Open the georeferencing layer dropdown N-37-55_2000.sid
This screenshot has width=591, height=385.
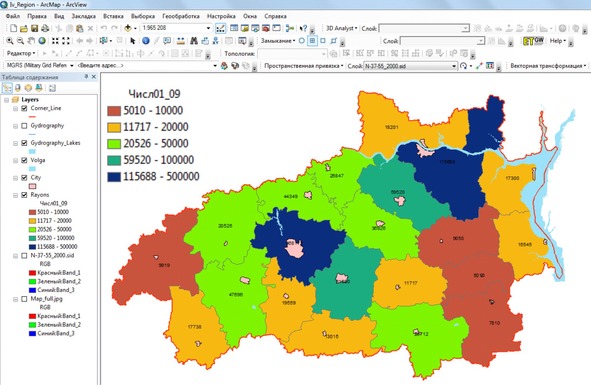point(410,66)
